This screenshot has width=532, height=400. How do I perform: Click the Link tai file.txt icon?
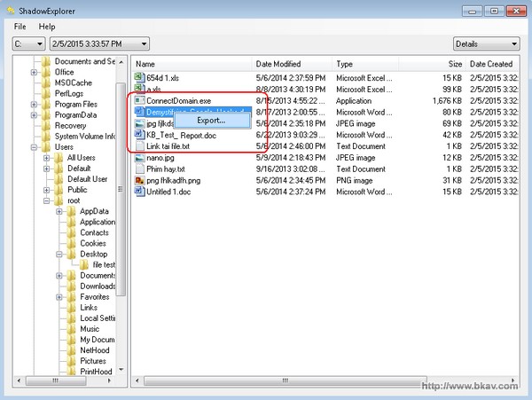click(x=139, y=146)
